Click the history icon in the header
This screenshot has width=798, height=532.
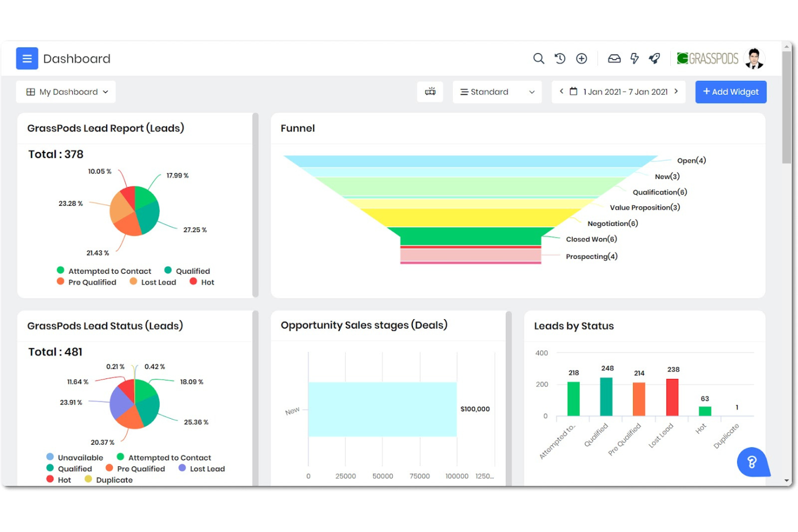(x=560, y=58)
